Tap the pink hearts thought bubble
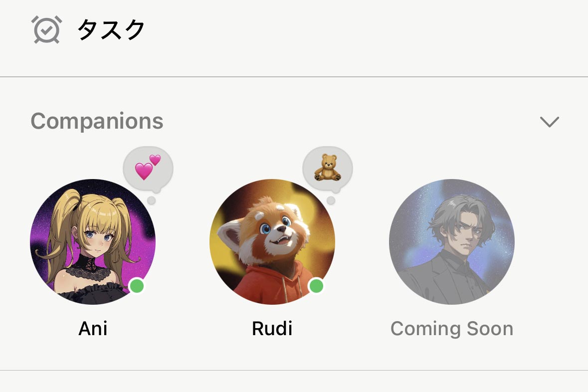 [x=148, y=169]
